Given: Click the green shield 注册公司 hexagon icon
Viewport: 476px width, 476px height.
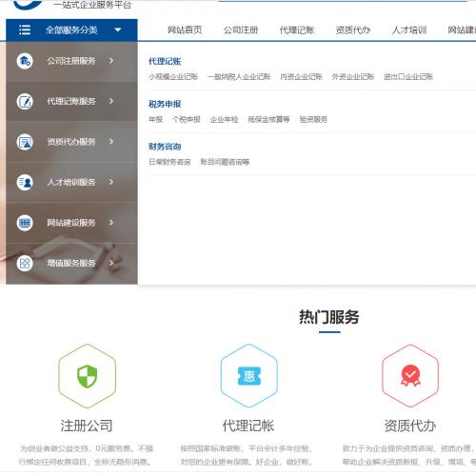Looking at the screenshot, I should 88,376.
